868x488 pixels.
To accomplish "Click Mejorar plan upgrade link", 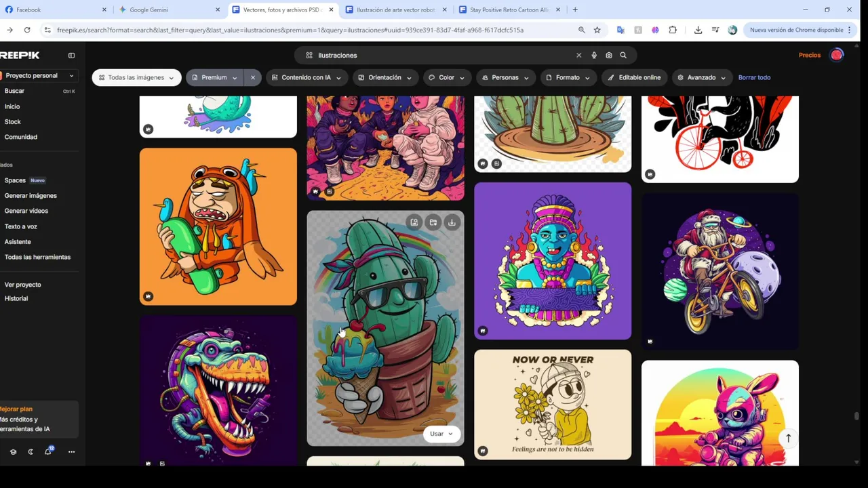I will click(16, 409).
